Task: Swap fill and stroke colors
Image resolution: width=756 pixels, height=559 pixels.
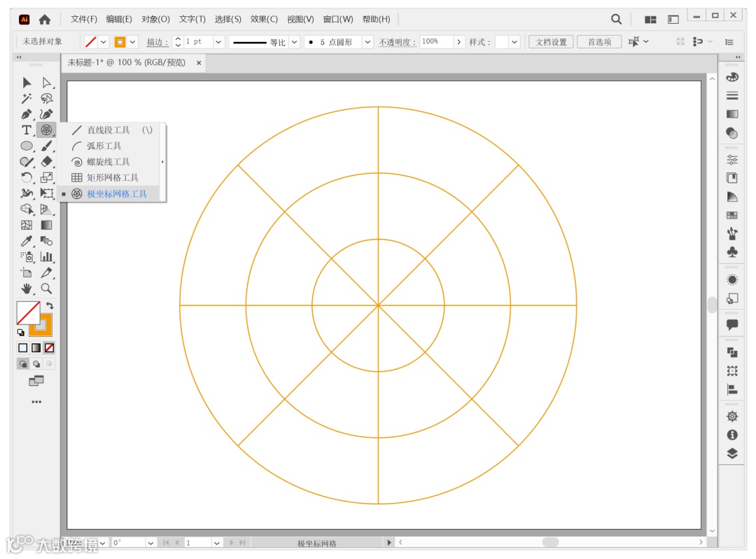Action: [50, 306]
